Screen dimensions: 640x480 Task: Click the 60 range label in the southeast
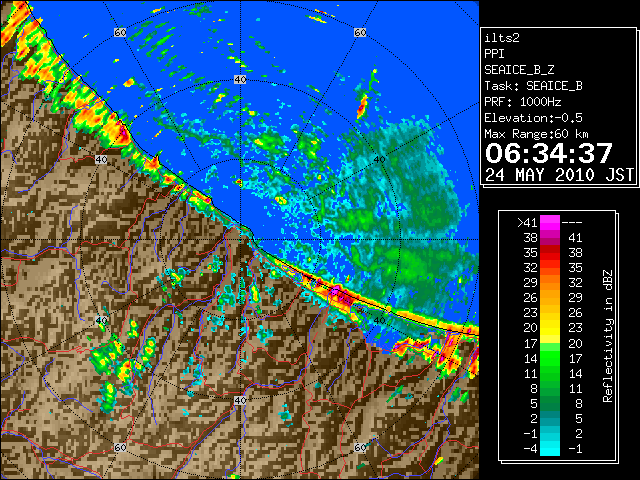click(x=360, y=447)
